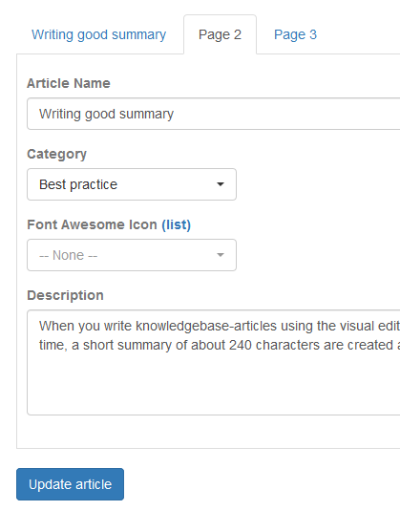
Task: Click the Update article button
Action: click(x=71, y=484)
